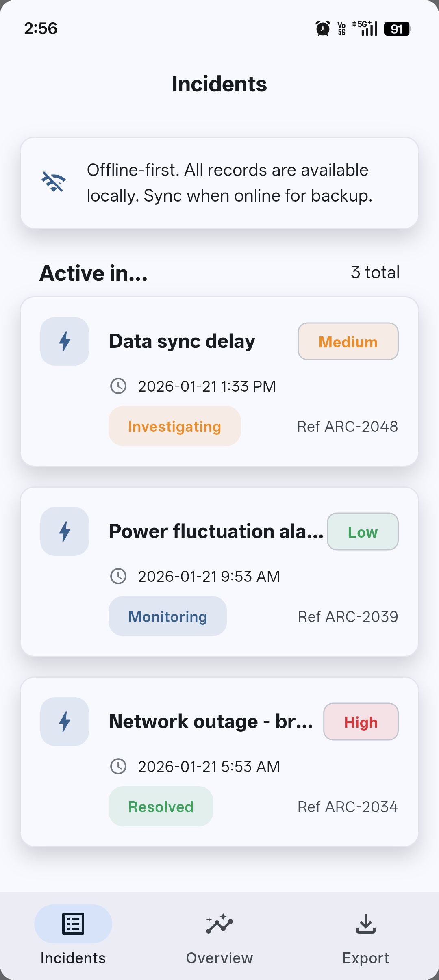Open the Overview tab
The height and width of the screenshot is (980, 439).
(x=219, y=935)
